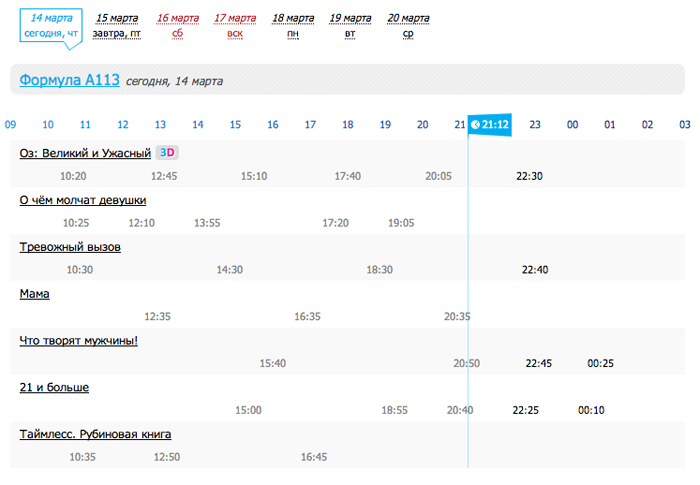Open Таймлесс. Рубиновая книга movie page

(x=95, y=434)
